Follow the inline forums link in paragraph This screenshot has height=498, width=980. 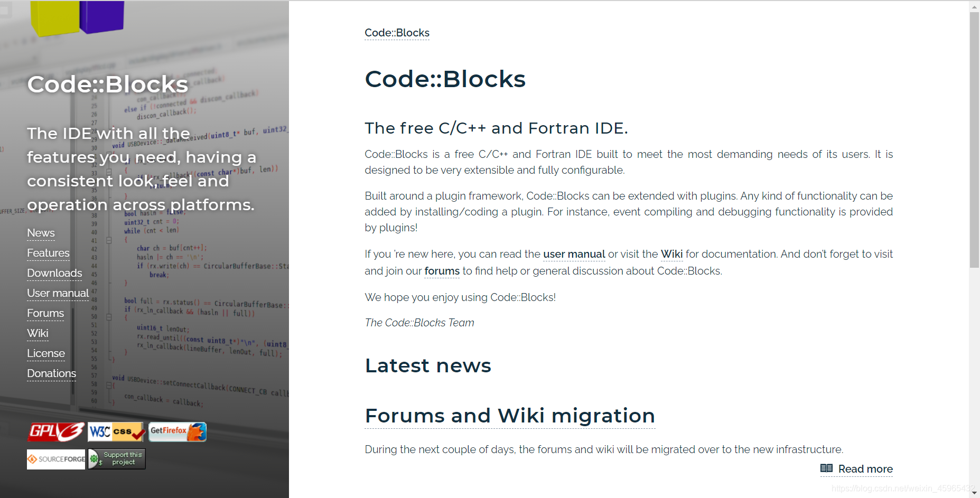442,271
